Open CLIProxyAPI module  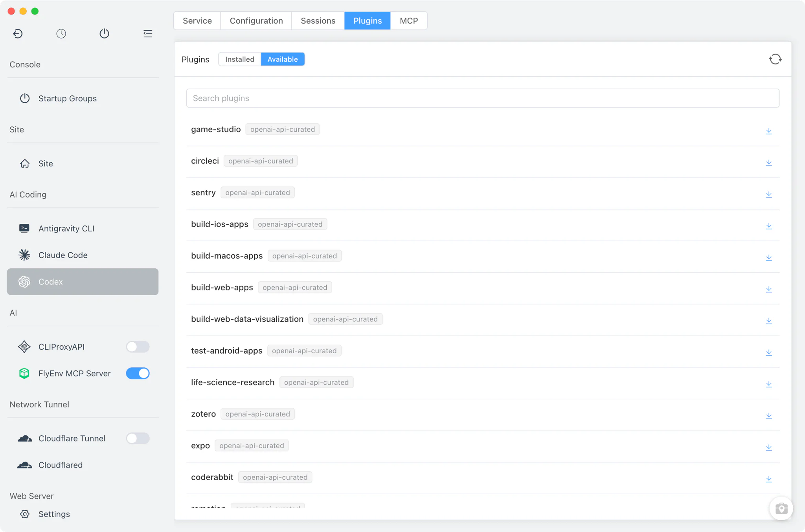pyautogui.click(x=61, y=347)
